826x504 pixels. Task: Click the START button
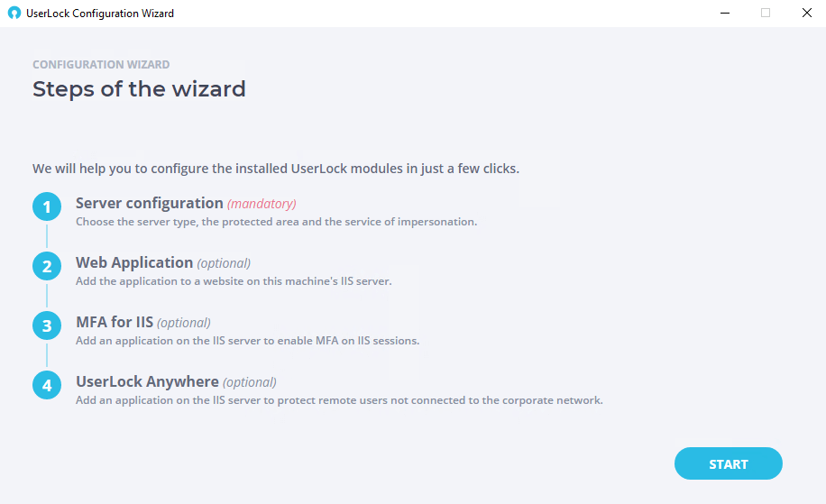tap(728, 463)
